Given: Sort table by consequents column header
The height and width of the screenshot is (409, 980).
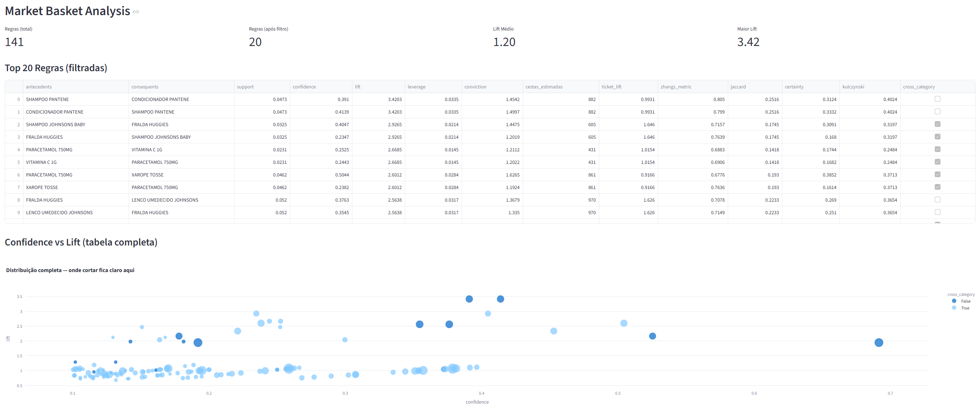Looking at the screenshot, I should [x=181, y=87].
